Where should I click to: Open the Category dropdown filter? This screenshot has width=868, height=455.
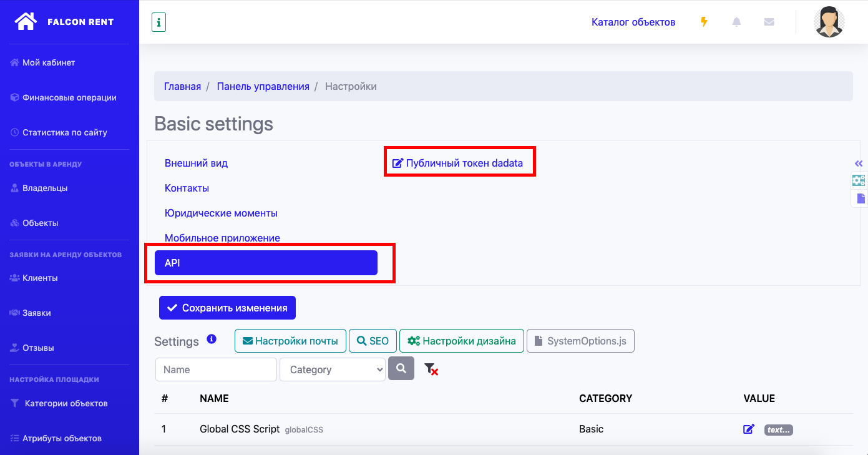332,369
